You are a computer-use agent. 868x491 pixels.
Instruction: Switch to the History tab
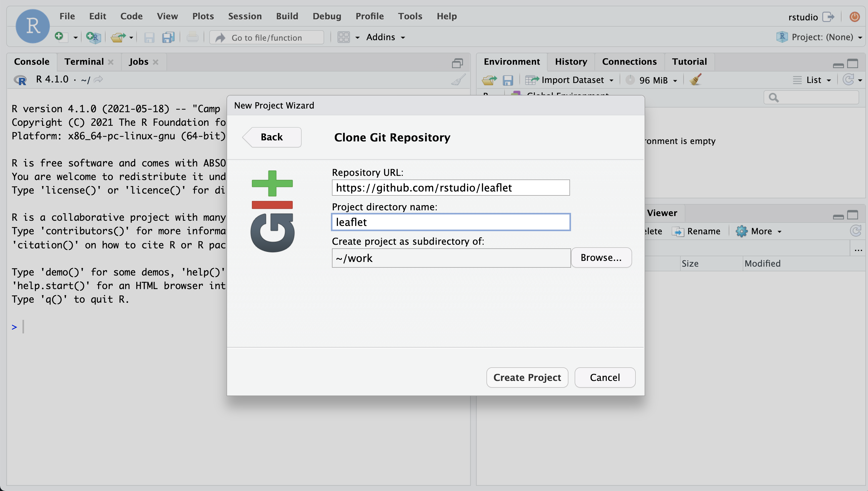[x=571, y=62]
